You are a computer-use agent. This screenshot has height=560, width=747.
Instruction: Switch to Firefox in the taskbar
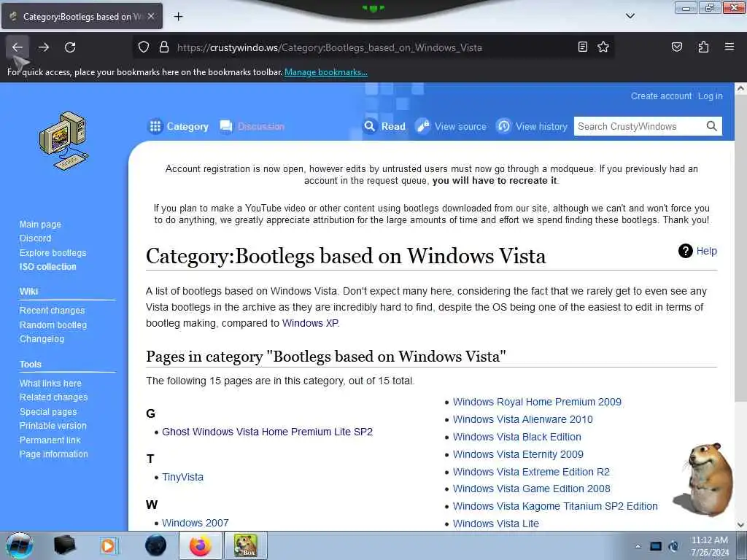click(x=201, y=545)
